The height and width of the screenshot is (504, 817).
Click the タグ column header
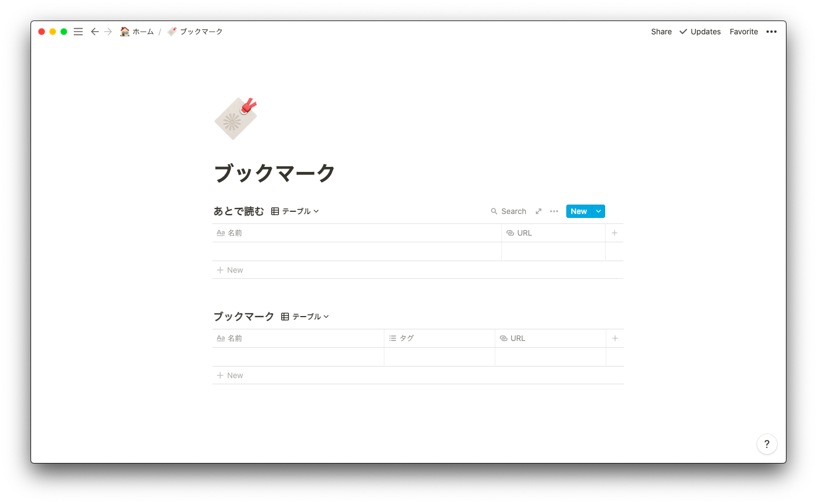coord(439,338)
